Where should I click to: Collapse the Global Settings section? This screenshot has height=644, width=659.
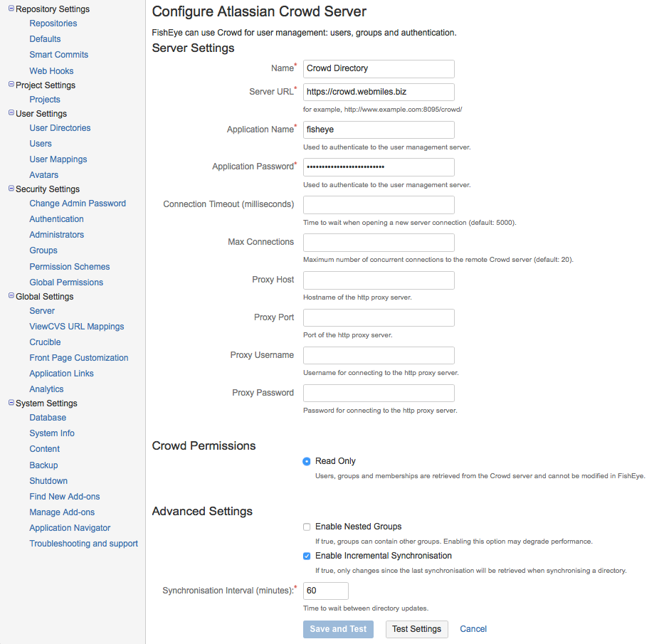coord(11,296)
